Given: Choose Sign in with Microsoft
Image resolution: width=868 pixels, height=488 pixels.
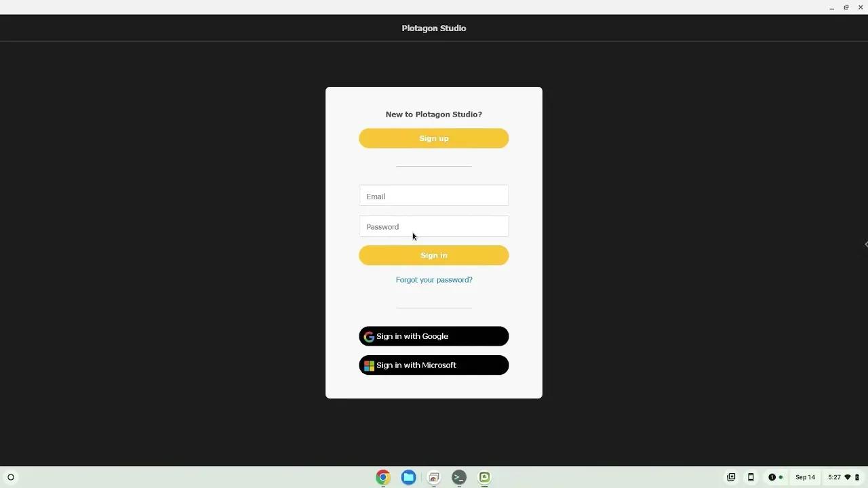Looking at the screenshot, I should (434, 365).
